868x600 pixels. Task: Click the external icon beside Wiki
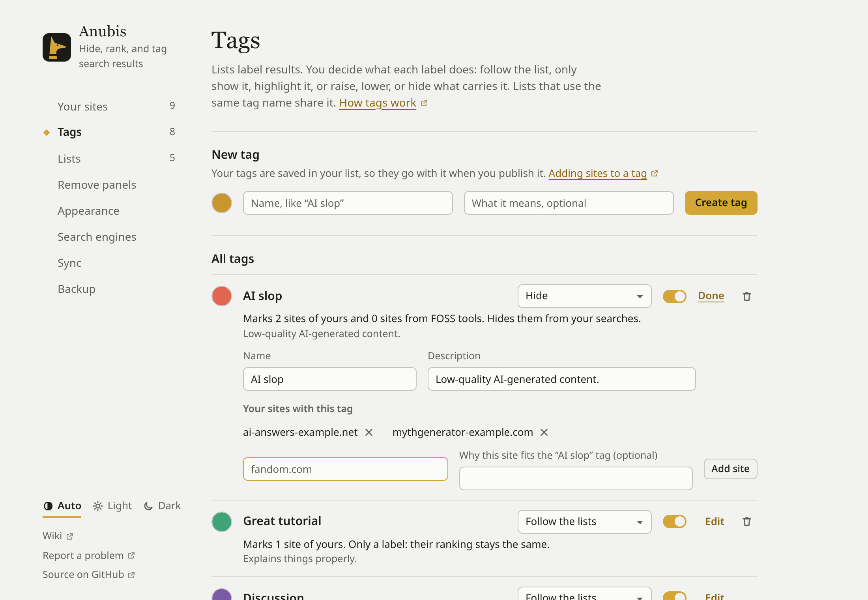tap(70, 536)
